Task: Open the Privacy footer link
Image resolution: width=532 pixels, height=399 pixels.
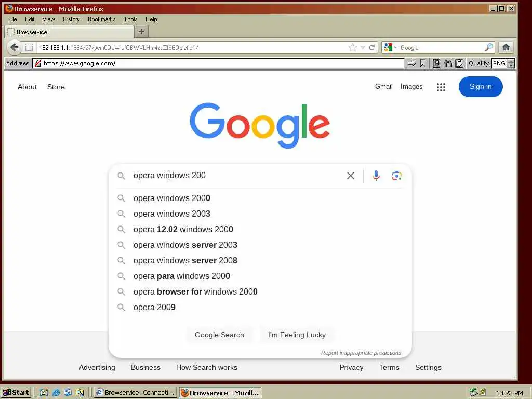Action: pyautogui.click(x=351, y=367)
